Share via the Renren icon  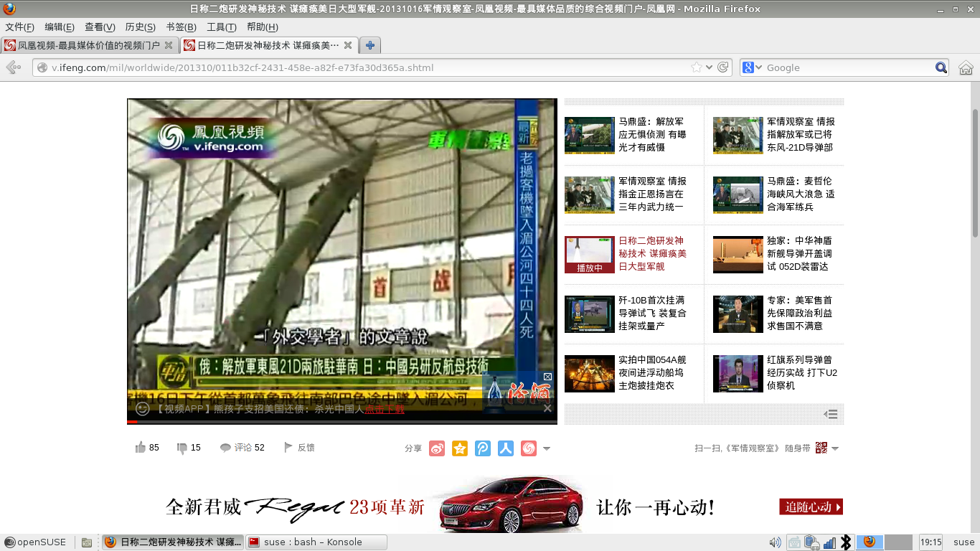506,448
